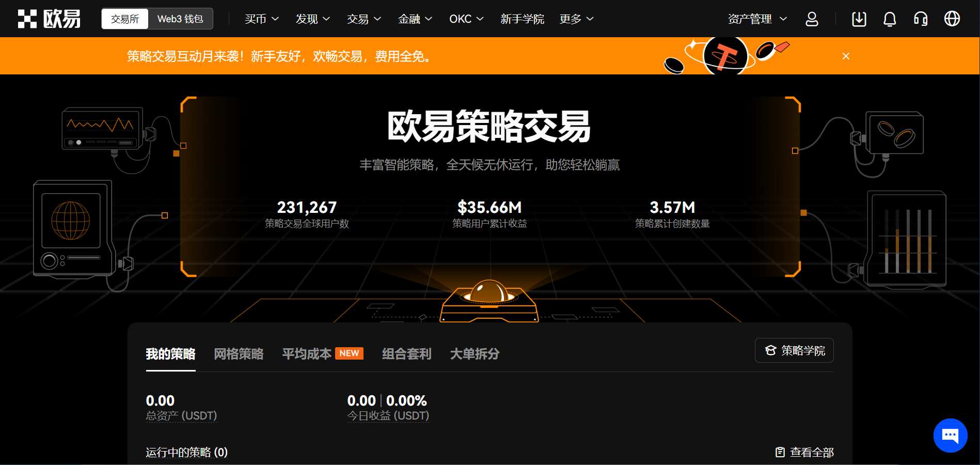This screenshot has width=980, height=465.
Task: Click the 运行中的策略 (0) heading
Action: (186, 453)
